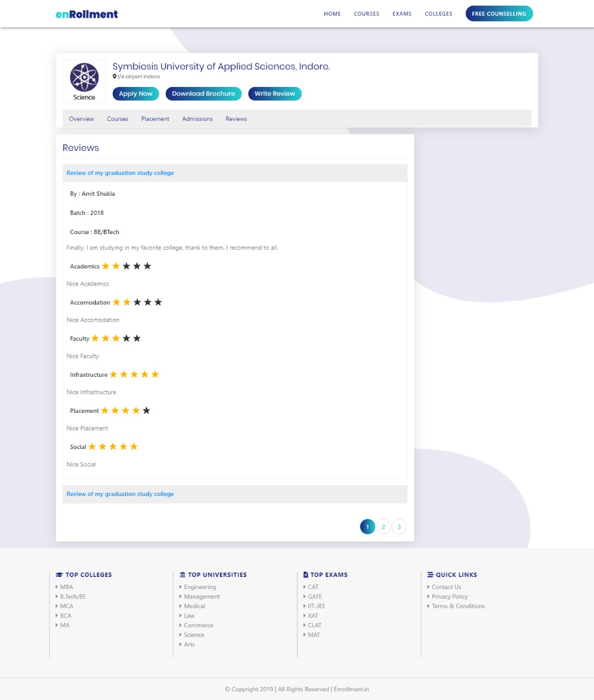Screen dimensions: 594x700
Task: Open the Colleges menu item
Action: pyautogui.click(x=439, y=14)
